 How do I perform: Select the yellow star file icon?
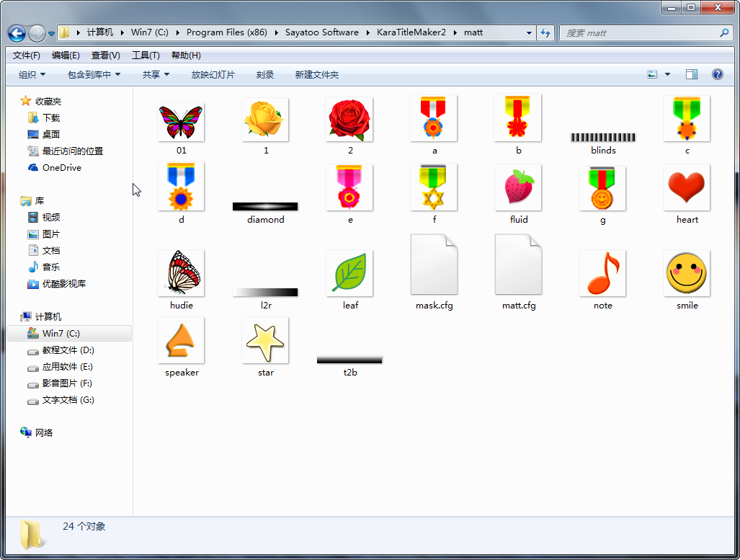click(265, 341)
